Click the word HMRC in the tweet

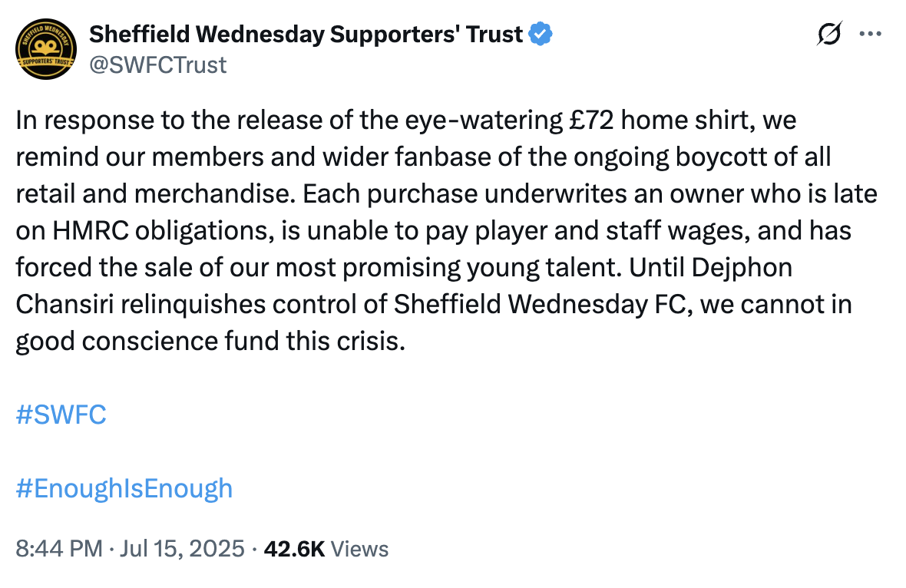pos(91,230)
